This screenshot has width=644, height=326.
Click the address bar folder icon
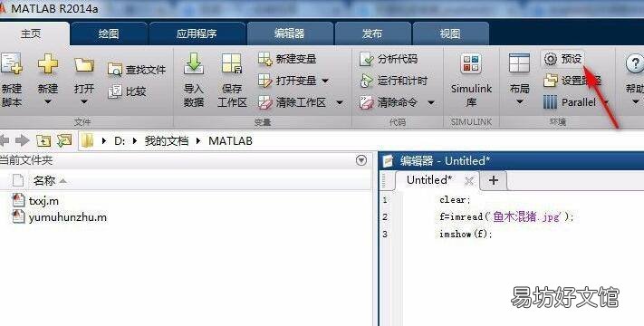[87, 141]
